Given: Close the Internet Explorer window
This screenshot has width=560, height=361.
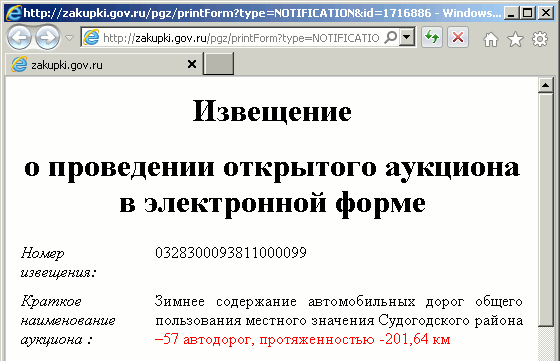Looking at the screenshot, I should (x=546, y=13).
